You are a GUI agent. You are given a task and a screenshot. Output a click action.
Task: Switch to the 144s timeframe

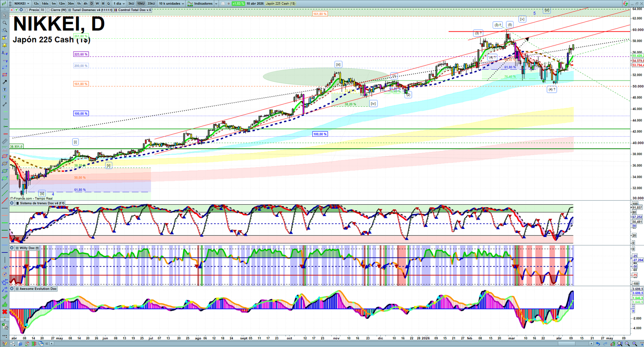pyautogui.click(x=45, y=4)
